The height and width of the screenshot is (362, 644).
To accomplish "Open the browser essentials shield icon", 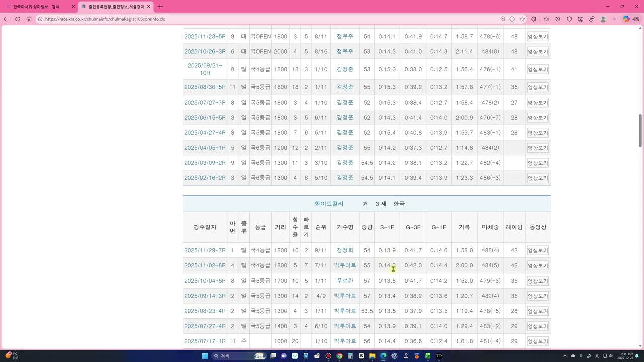I will click(569, 19).
